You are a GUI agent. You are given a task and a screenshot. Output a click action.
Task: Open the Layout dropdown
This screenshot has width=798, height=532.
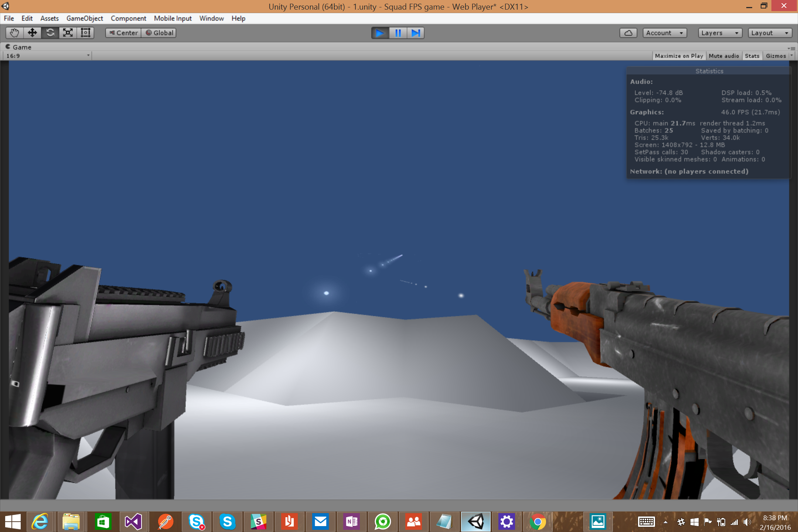770,33
